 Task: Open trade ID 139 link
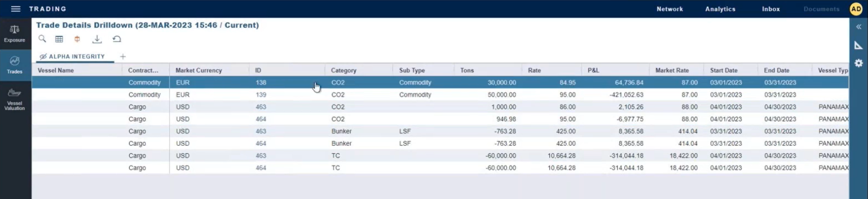[261, 95]
